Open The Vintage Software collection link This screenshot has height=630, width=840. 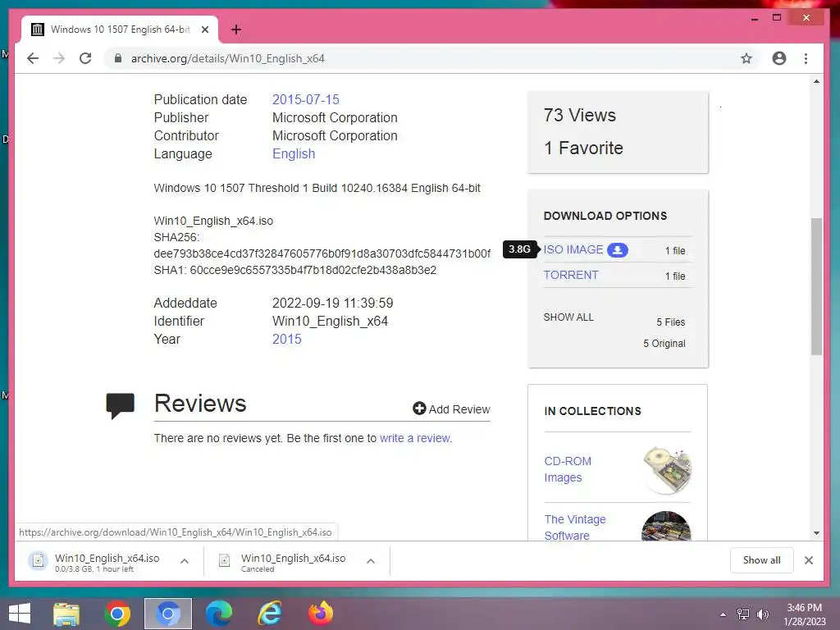point(575,527)
